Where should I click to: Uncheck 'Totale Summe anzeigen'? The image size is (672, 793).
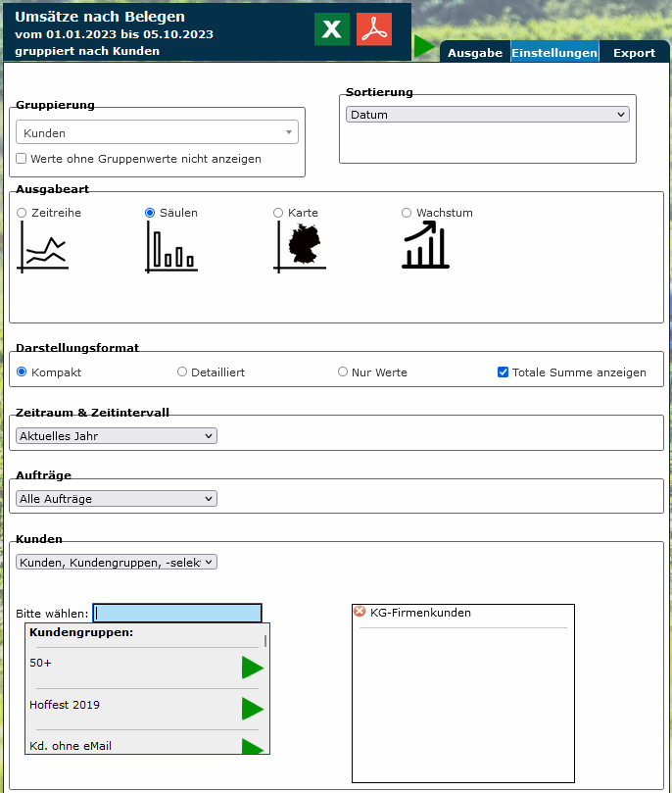503,372
